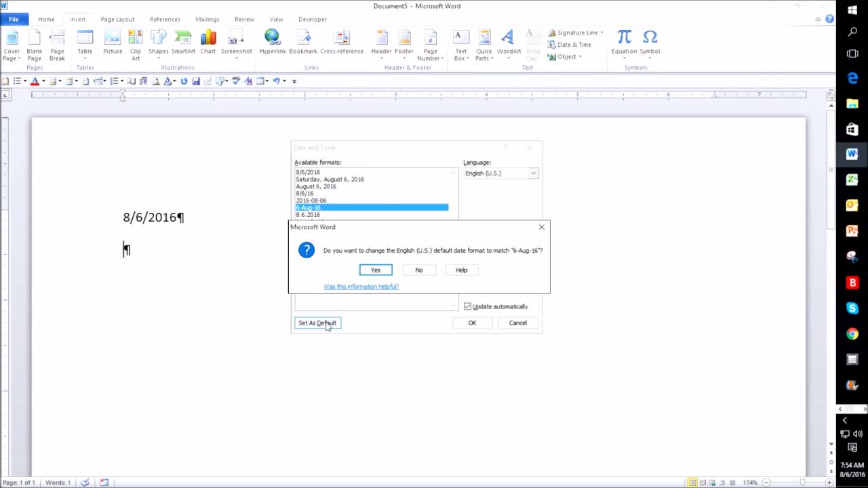Click the zoom in plus button
Image resolution: width=868 pixels, height=488 pixels.
tap(829, 483)
